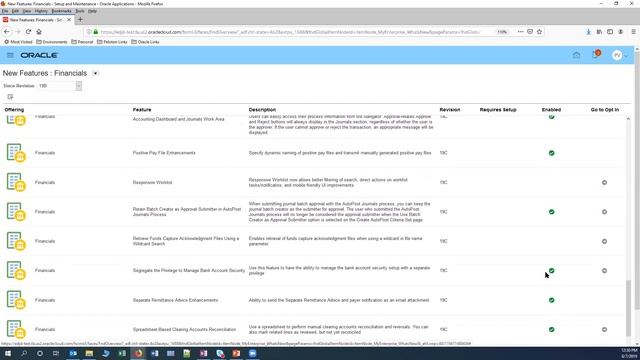Viewport: 640px width, 360px height.
Task: Open the Firefox History menu
Action: point(41,11)
